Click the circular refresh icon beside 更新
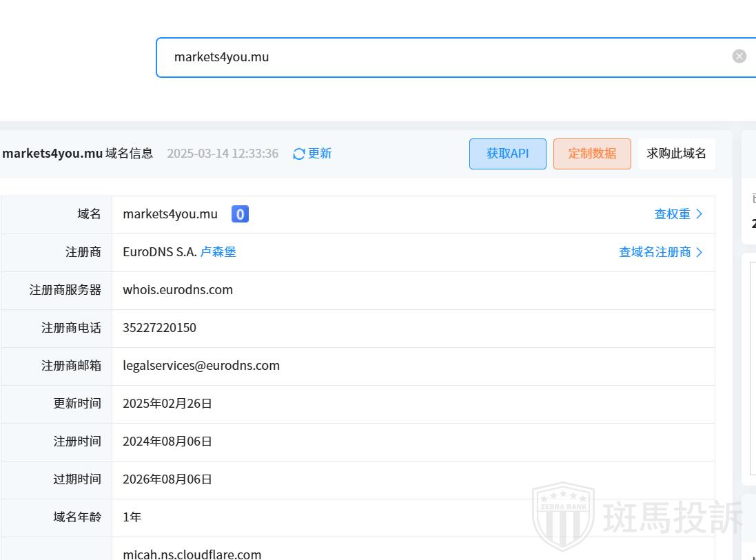This screenshot has width=756, height=560. pos(298,154)
